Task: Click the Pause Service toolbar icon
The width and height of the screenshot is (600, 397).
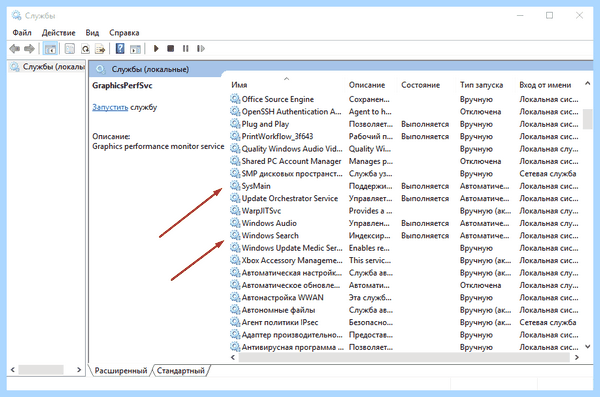Action: coord(186,49)
